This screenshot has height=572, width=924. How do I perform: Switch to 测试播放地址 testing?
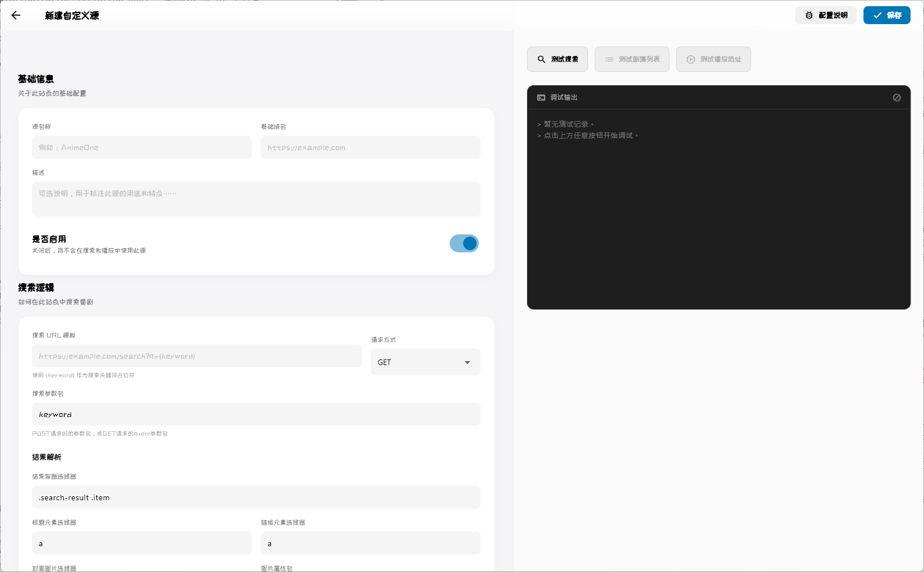pyautogui.click(x=713, y=59)
